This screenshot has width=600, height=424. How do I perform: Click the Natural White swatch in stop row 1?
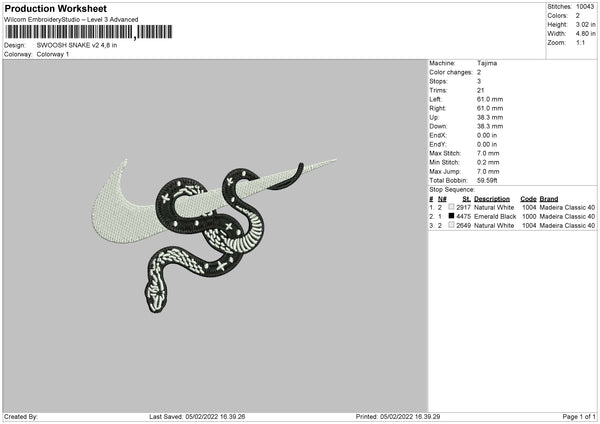[451, 207]
